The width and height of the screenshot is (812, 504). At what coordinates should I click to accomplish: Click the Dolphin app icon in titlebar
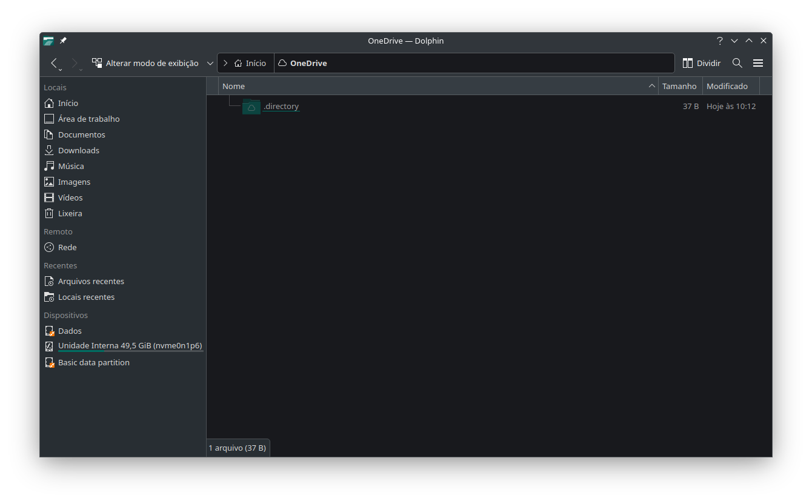(48, 41)
